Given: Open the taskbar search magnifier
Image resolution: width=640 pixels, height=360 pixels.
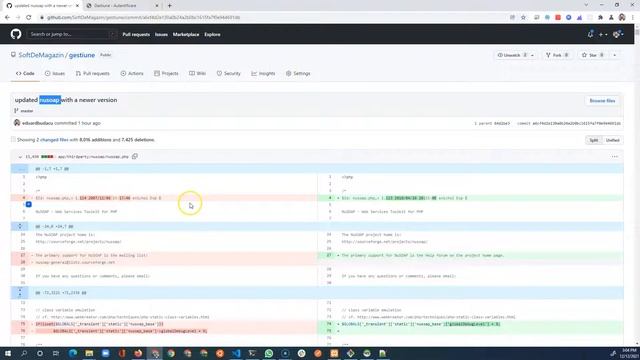Looking at the screenshot, I should click(24, 353).
